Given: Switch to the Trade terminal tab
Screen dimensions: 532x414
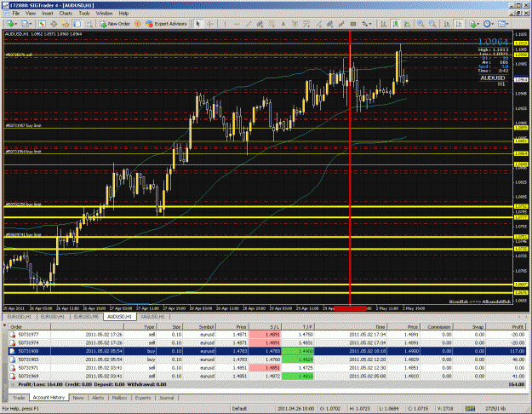Looking at the screenshot, I should click(x=19, y=398).
